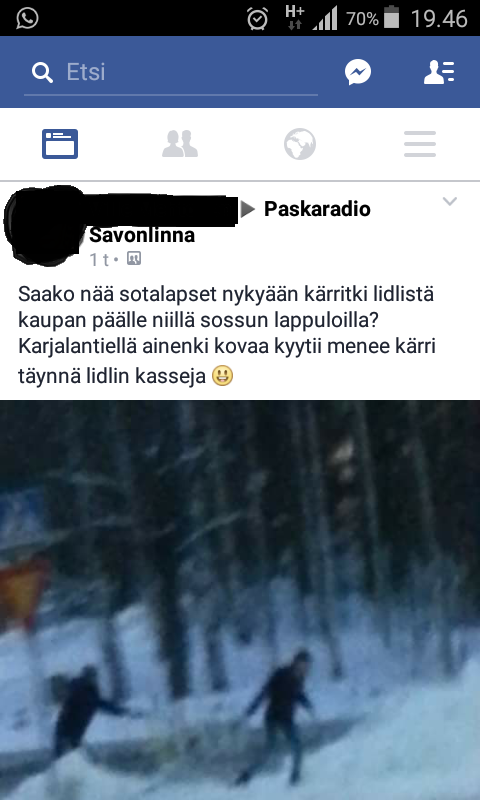Open the hamburger menu tab
Image resolution: width=480 pixels, height=800 pixels.
420,144
